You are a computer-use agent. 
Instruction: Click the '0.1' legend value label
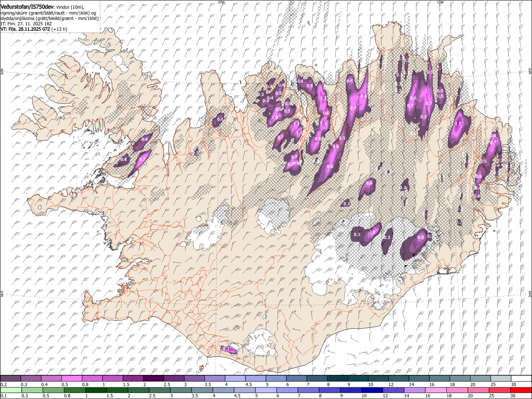3,396
